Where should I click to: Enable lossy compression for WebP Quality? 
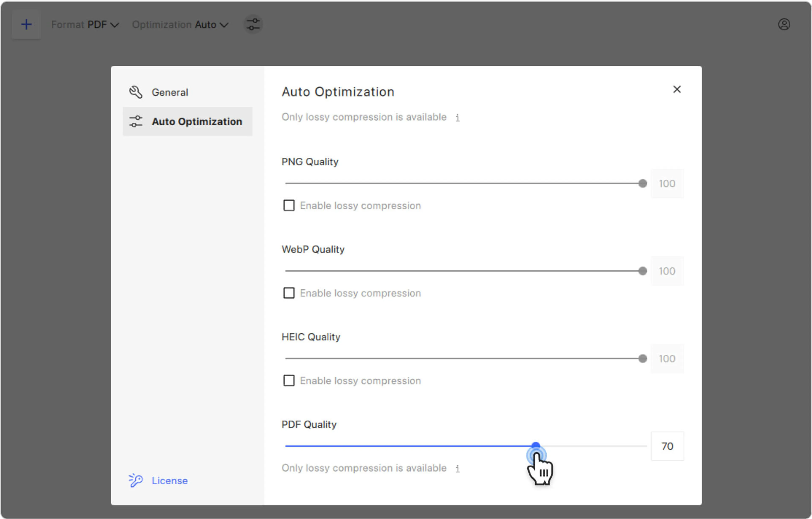(x=289, y=293)
